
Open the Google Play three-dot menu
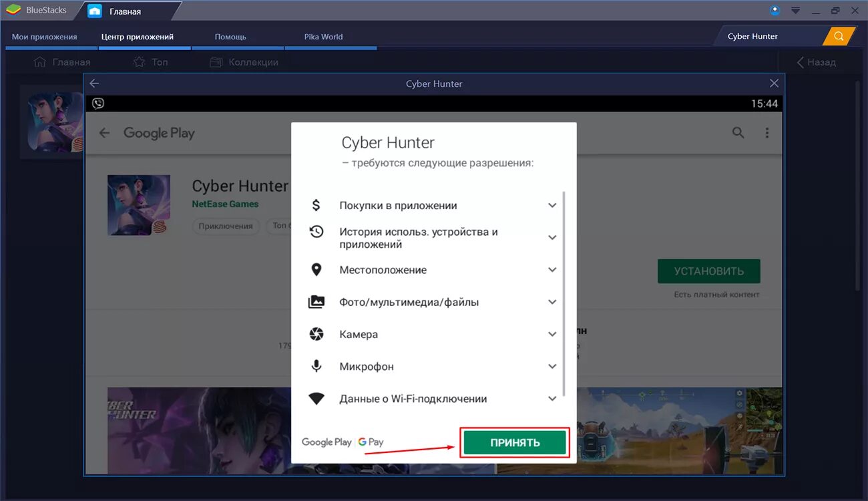pos(767,133)
